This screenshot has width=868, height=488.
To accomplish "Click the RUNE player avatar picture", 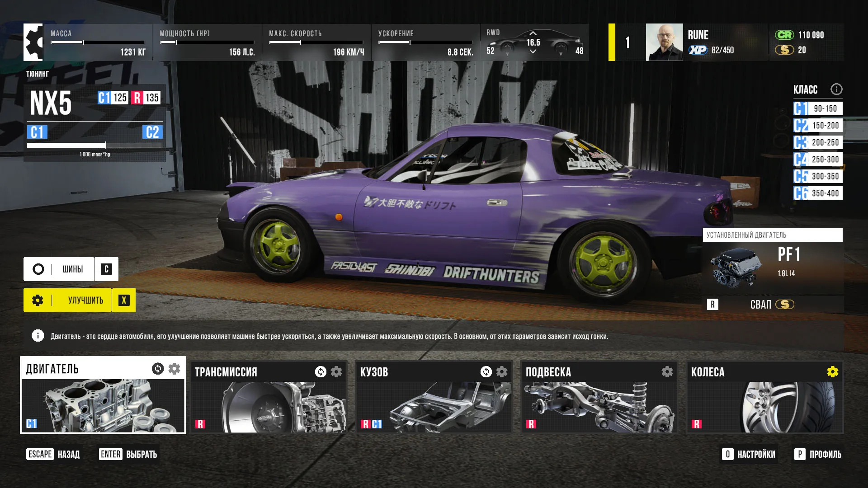I will tap(664, 42).
